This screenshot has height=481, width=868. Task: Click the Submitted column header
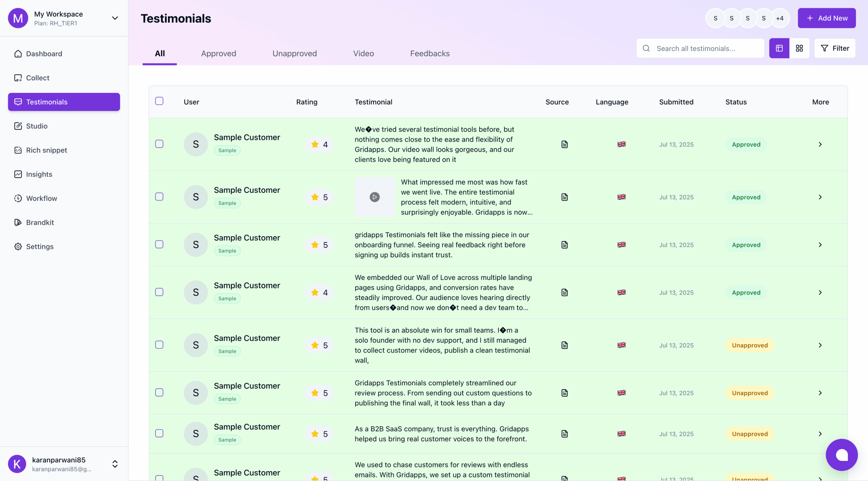coord(676,102)
